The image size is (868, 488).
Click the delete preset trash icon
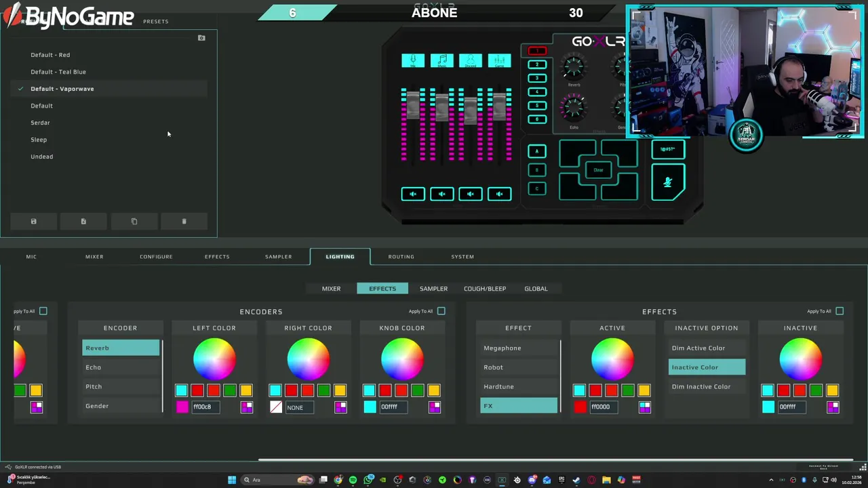[184, 222]
